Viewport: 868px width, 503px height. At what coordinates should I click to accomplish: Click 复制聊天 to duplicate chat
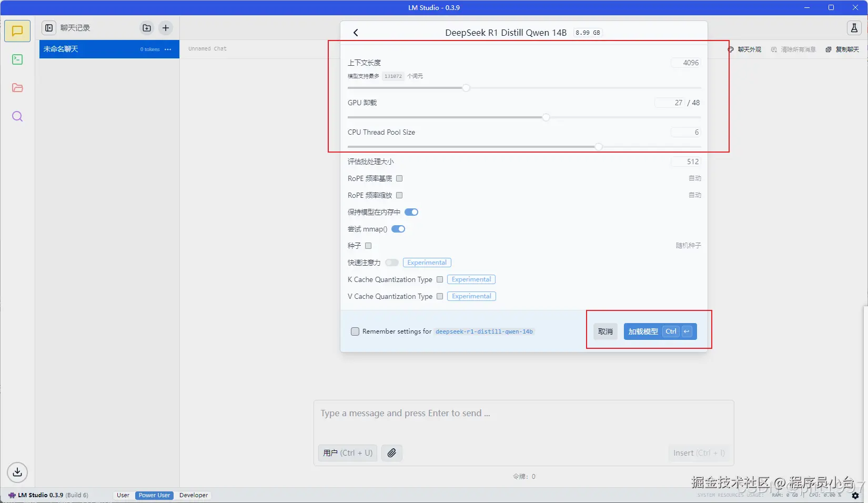[842, 49]
